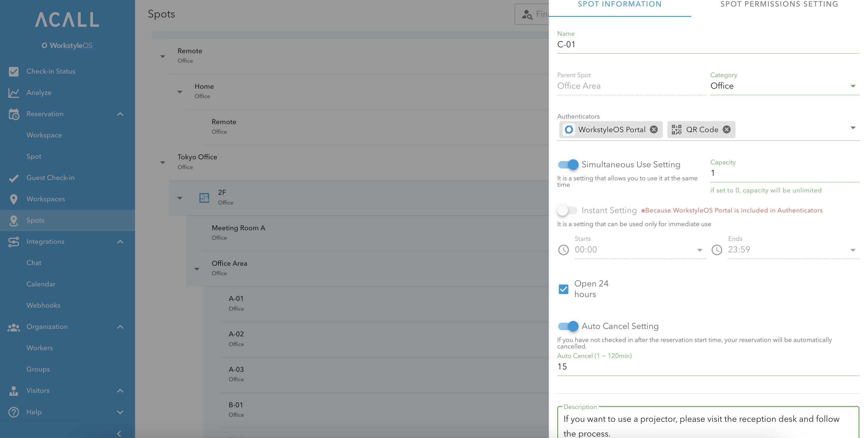The image size is (868, 438).
Task: Click the find user search icon
Action: pos(527,14)
